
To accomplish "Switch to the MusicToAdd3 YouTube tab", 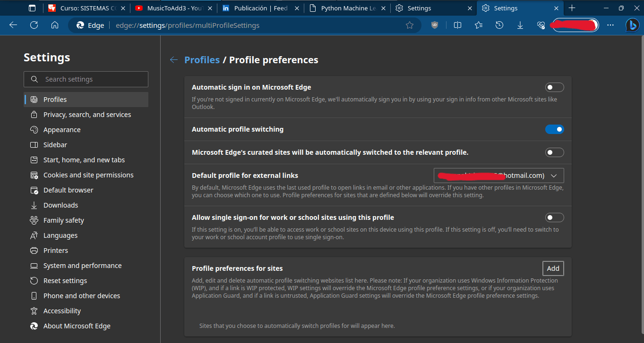I will (172, 8).
